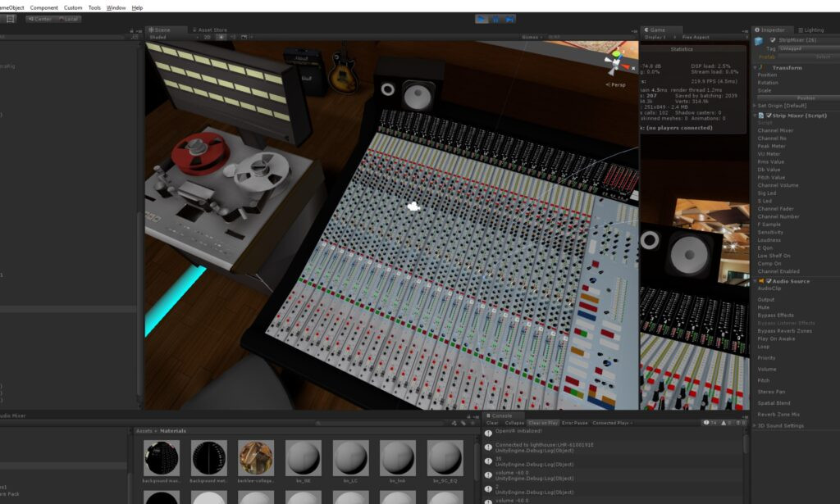The height and width of the screenshot is (504, 840).
Task: Toggle Center pivot mode button
Action: (x=39, y=20)
